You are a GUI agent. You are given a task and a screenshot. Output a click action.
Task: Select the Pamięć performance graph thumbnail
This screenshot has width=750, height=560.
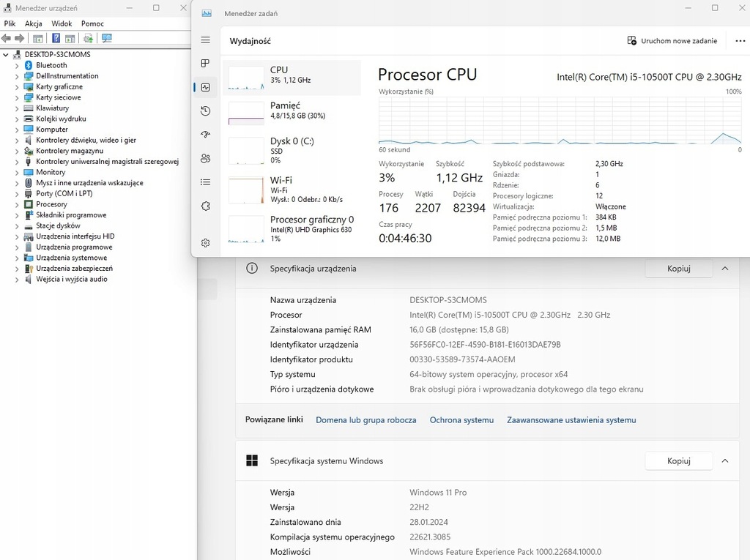(246, 113)
